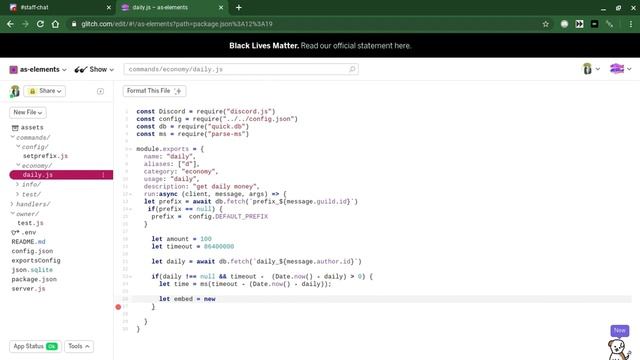The image size is (640, 360).
Task: Collapse the economy/ folder
Action: tap(34, 166)
